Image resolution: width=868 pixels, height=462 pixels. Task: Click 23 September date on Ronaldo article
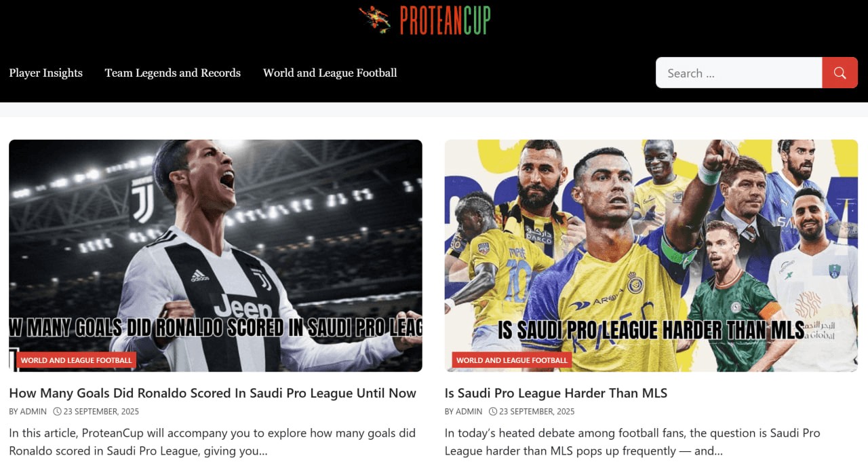pyautogui.click(x=102, y=411)
